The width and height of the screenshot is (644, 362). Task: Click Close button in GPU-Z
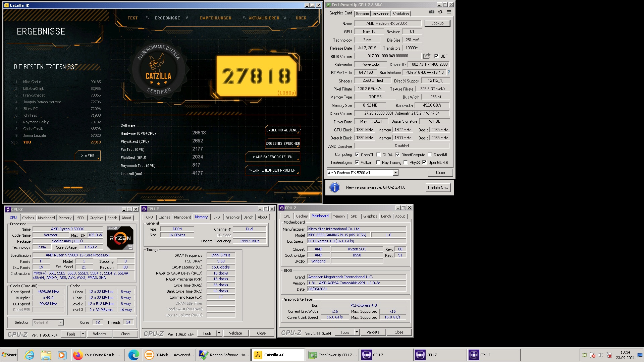point(440,173)
